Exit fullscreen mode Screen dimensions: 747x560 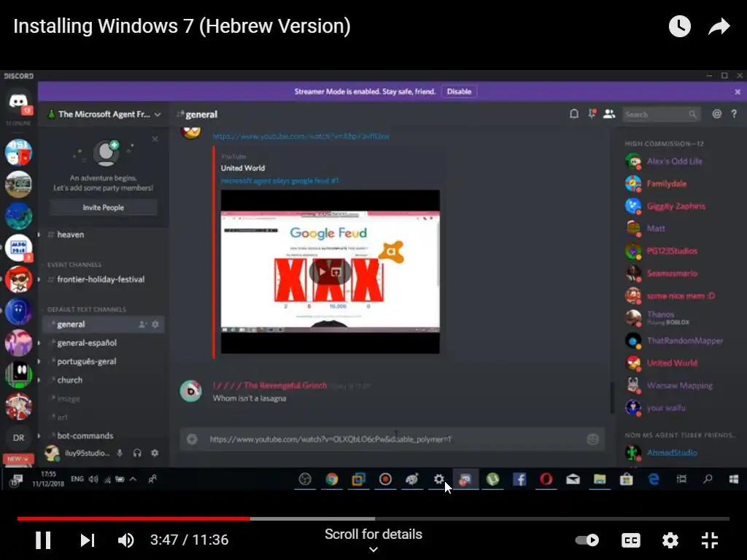coord(709,540)
